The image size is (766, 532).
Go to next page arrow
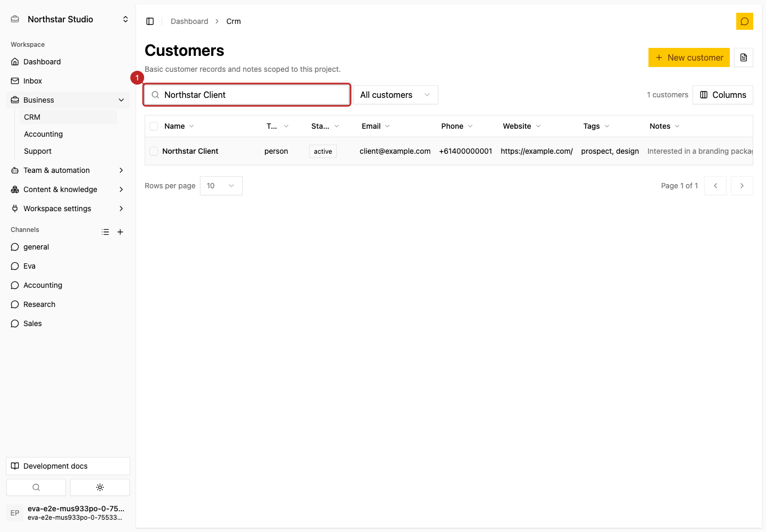click(742, 186)
